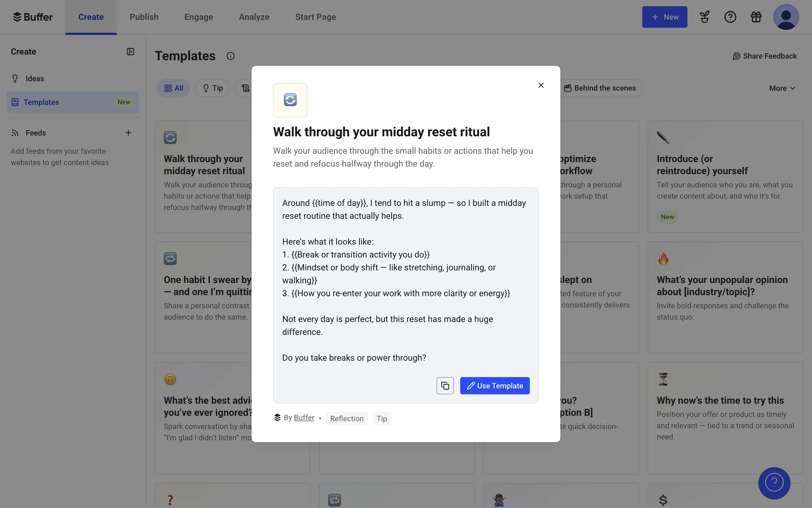Click the Use Template button
This screenshot has height=508, width=812.
tap(495, 386)
